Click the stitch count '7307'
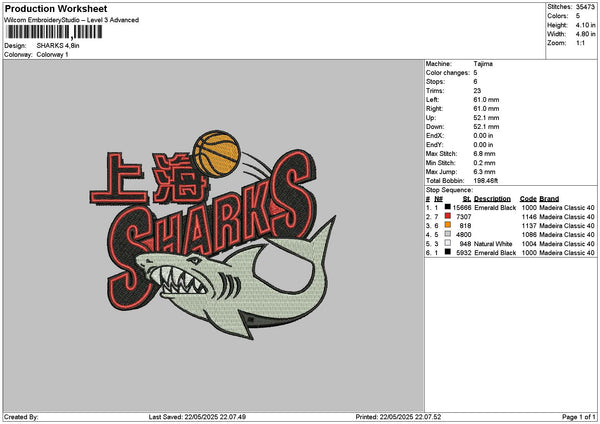This screenshot has height=424, width=600. coord(464,217)
